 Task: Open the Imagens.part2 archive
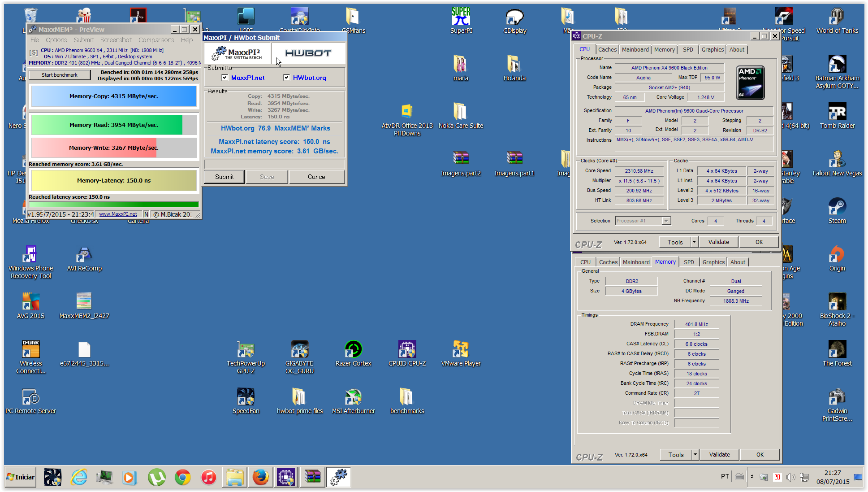click(x=461, y=164)
